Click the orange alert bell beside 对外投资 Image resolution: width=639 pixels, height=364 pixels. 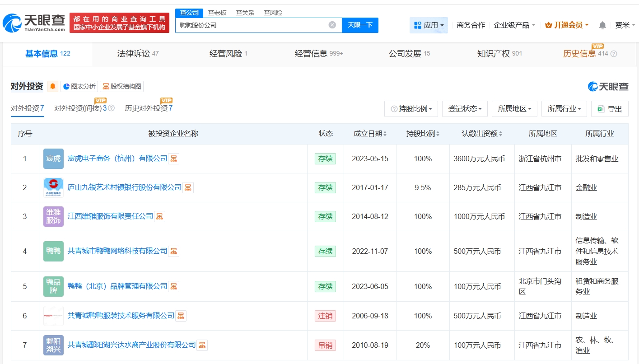pos(53,86)
